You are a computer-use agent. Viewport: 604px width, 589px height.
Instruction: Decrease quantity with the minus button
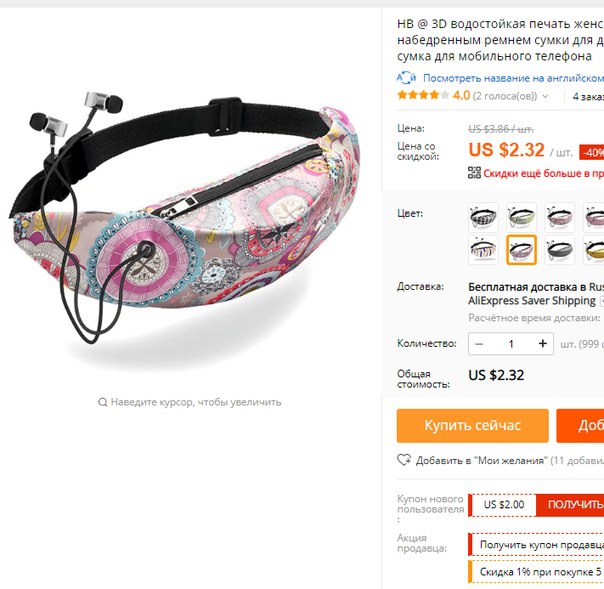pos(479,344)
